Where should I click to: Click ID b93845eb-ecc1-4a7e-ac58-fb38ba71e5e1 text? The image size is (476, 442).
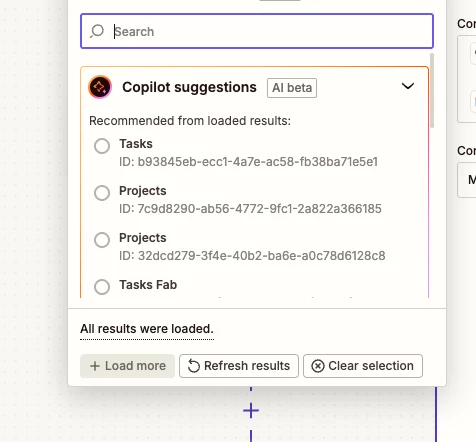pos(248,162)
